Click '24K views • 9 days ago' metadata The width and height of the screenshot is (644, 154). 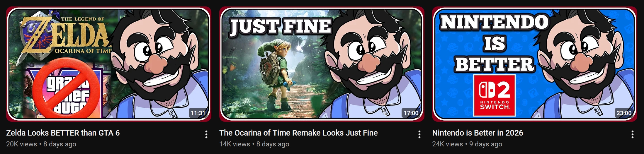pyautogui.click(x=467, y=144)
